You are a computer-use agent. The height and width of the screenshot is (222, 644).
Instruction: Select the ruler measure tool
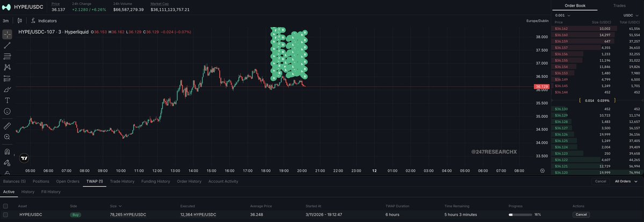pos(7,126)
